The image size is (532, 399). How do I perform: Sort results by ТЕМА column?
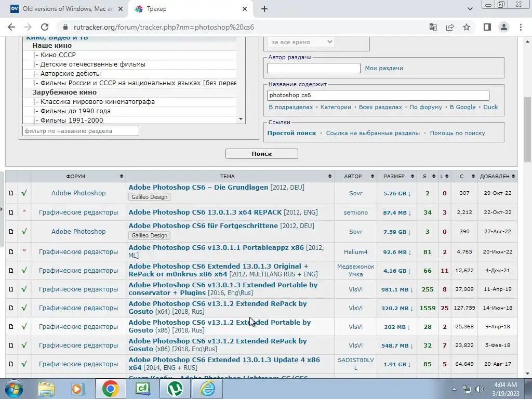pyautogui.click(x=230, y=177)
